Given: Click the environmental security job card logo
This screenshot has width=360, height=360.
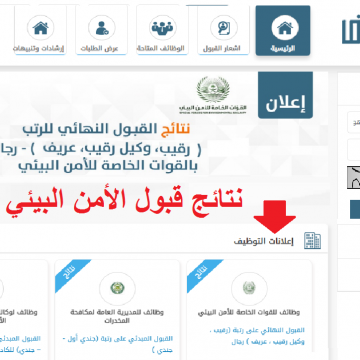Looking at the screenshot, I should pos(249,288).
